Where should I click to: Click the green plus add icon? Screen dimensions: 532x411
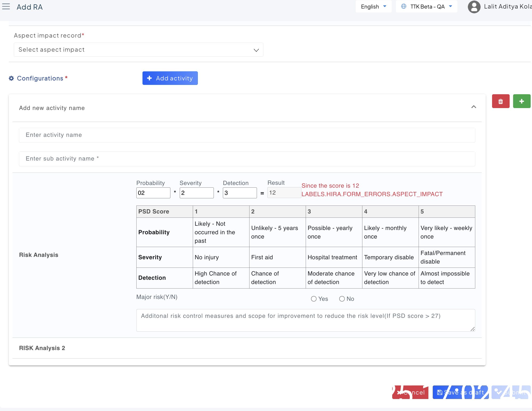click(x=521, y=101)
